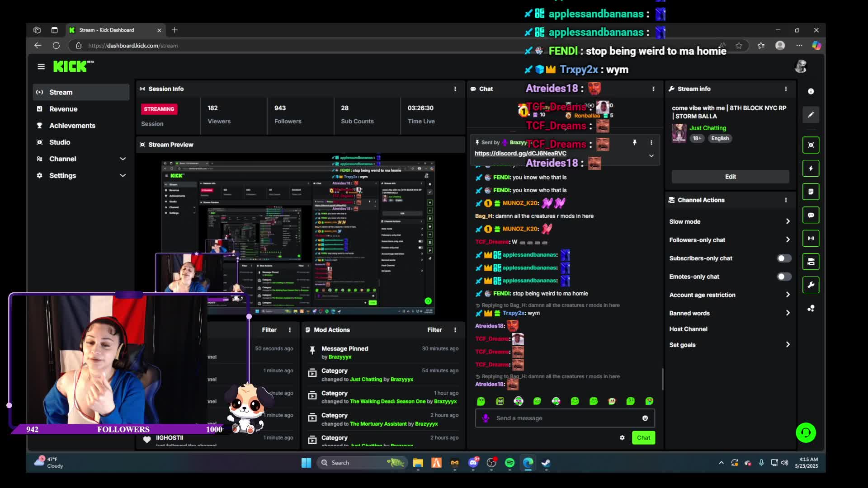Image resolution: width=868 pixels, height=488 pixels.
Task: Open pinned message options menu
Action: [x=651, y=142]
